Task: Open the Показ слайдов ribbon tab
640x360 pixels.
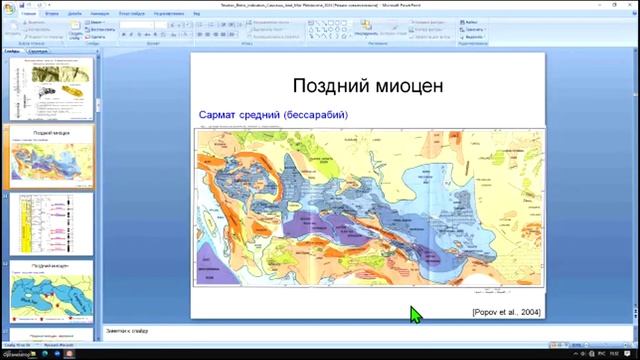Action: pos(131,13)
